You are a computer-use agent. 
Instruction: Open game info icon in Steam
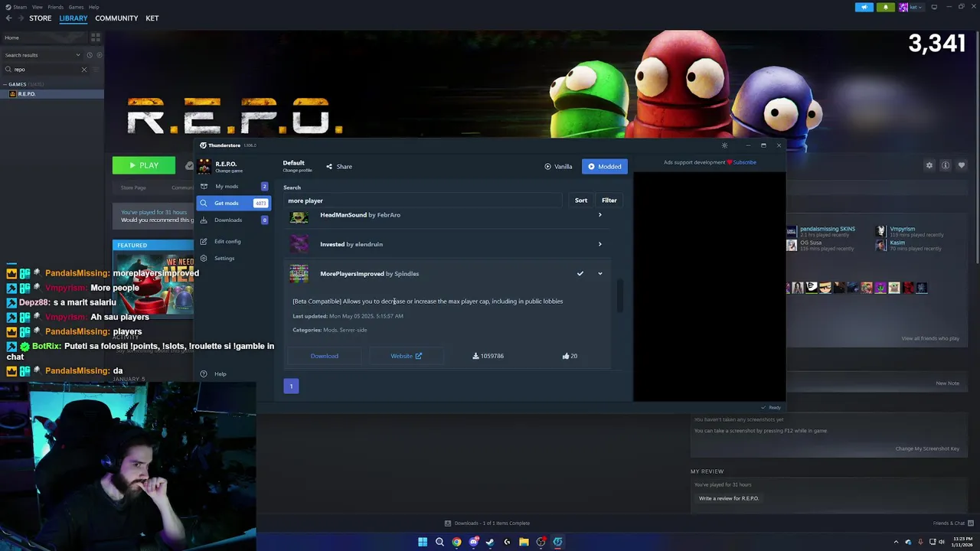tap(946, 165)
